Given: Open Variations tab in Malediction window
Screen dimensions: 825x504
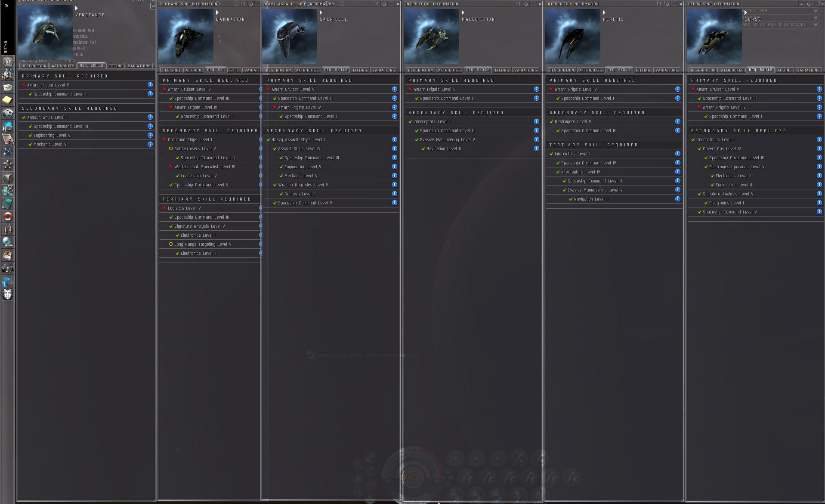Looking at the screenshot, I should pyautogui.click(x=525, y=70).
